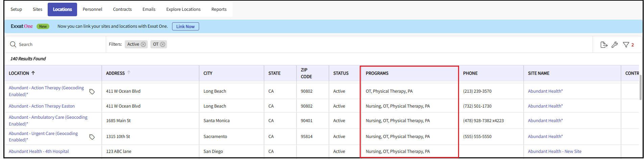Screen dimensions: 644x159
Task: Click the export icon in the toolbar
Action: tap(604, 45)
